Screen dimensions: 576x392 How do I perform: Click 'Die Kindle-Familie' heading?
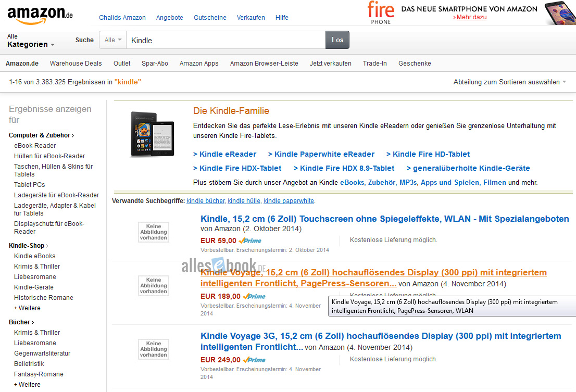(x=231, y=111)
